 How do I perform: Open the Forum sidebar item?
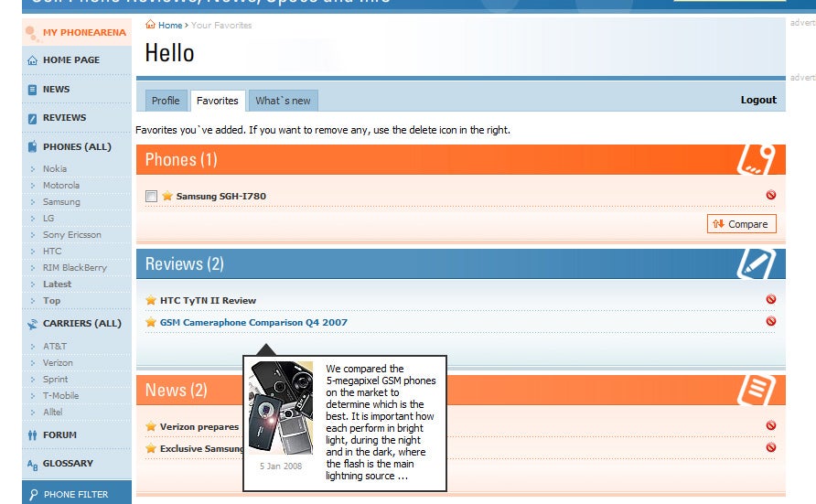[59, 434]
